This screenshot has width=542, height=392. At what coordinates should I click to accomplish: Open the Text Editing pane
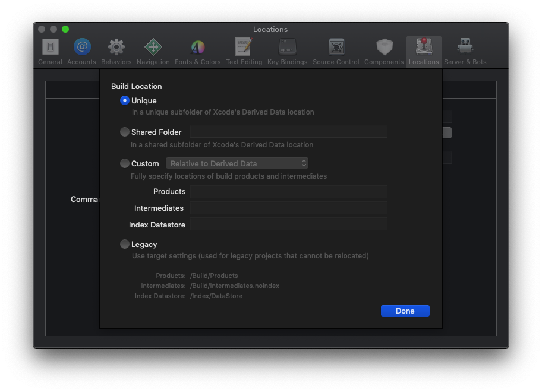click(244, 52)
